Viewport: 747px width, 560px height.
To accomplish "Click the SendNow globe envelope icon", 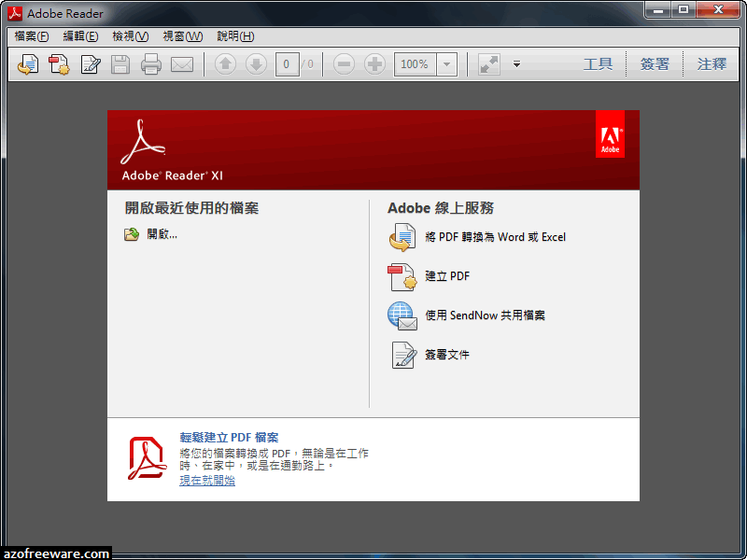I will [x=402, y=315].
